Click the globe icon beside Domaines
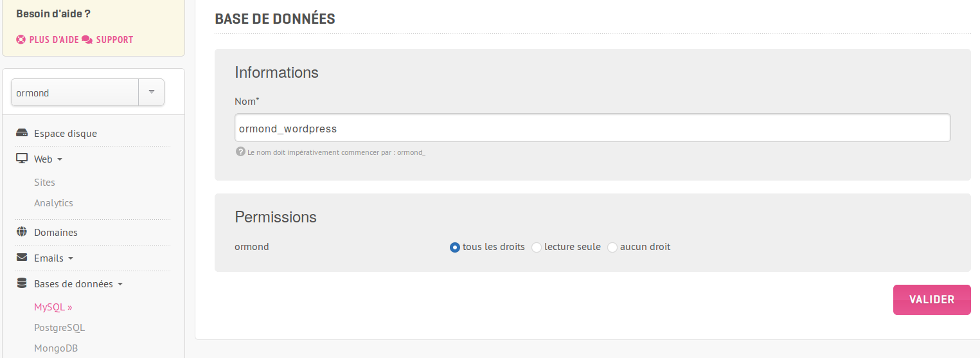 [x=22, y=232]
